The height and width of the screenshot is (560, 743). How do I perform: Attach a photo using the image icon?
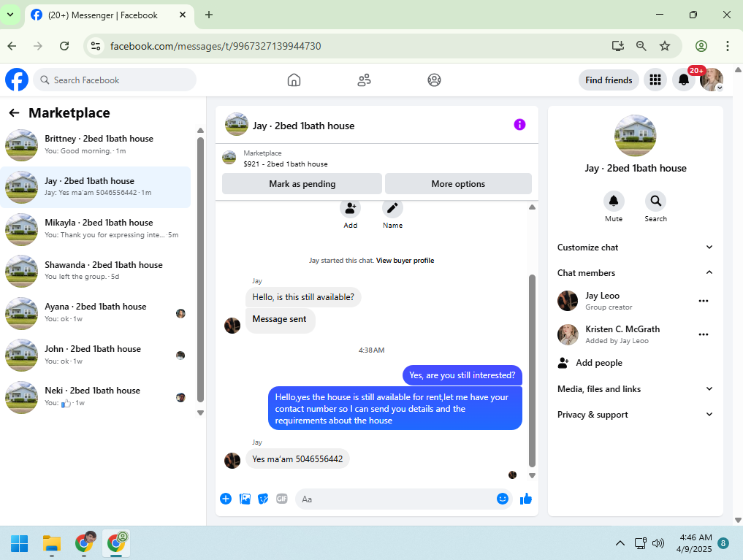point(245,499)
